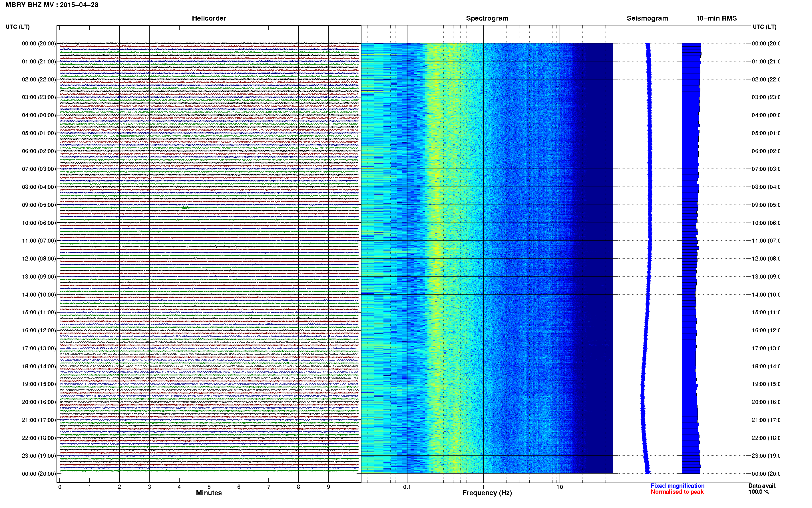Select left-axis time label 07:00 (03:00)

click(x=39, y=169)
